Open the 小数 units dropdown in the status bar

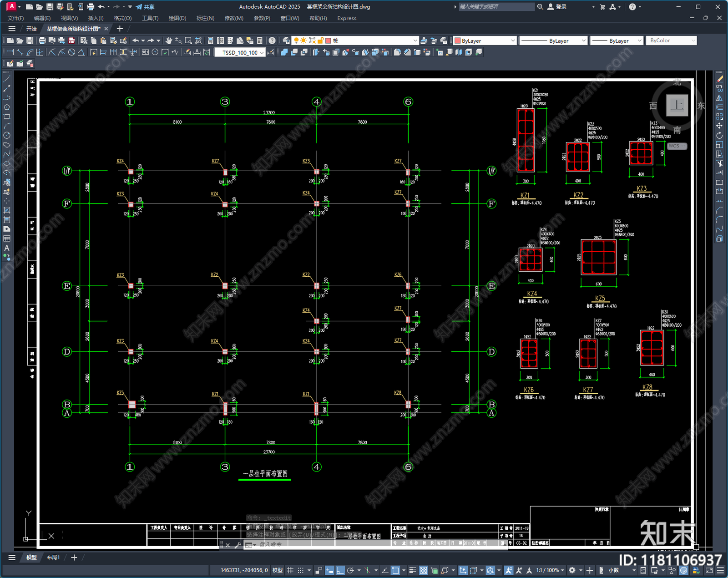(x=621, y=570)
